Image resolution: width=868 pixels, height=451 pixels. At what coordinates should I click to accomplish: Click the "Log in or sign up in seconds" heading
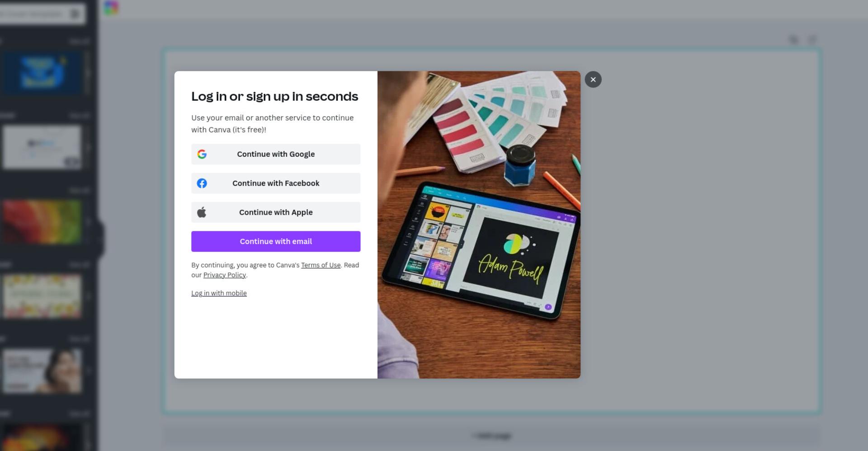(274, 96)
